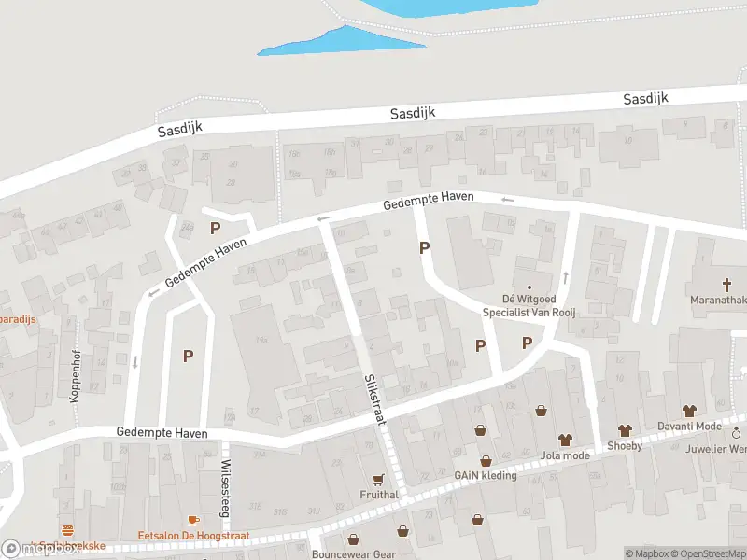Select the Bouncewear Gear basket icon
The height and width of the screenshot is (560, 747).
click(353, 539)
